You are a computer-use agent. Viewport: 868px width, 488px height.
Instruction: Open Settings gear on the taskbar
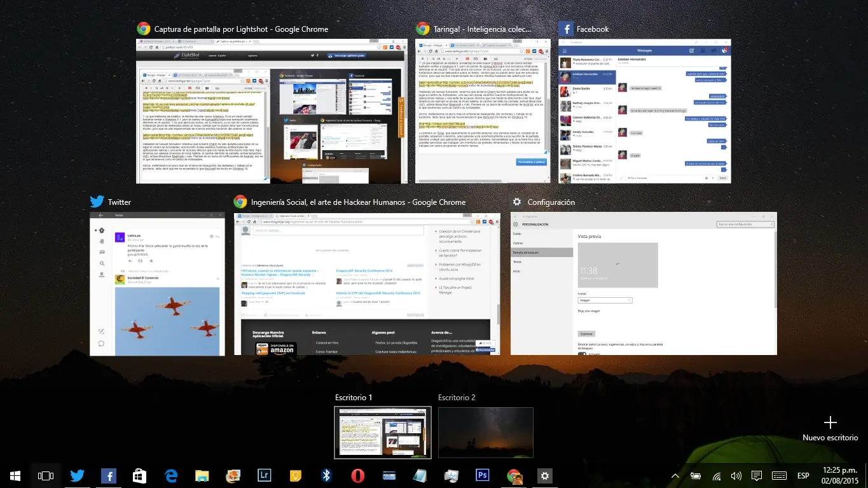(x=544, y=475)
